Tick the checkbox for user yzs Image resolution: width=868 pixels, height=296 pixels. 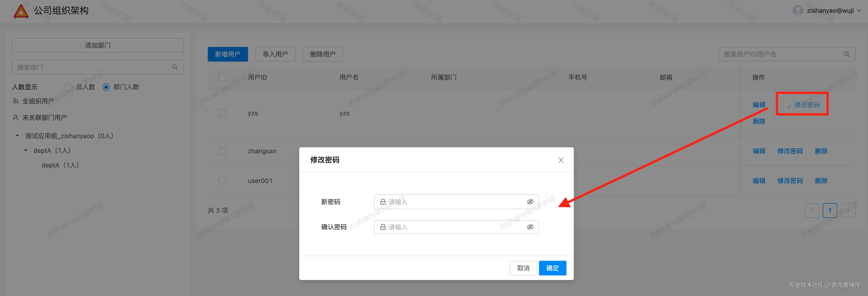[222, 113]
